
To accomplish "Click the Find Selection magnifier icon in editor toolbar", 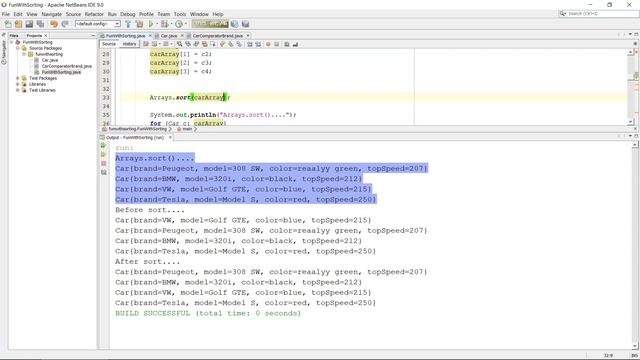I will click(180, 44).
